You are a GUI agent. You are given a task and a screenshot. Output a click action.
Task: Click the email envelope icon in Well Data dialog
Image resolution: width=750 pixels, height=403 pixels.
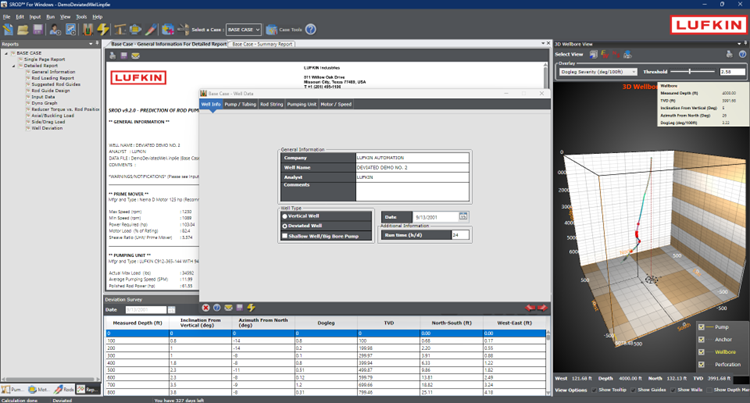228,307
